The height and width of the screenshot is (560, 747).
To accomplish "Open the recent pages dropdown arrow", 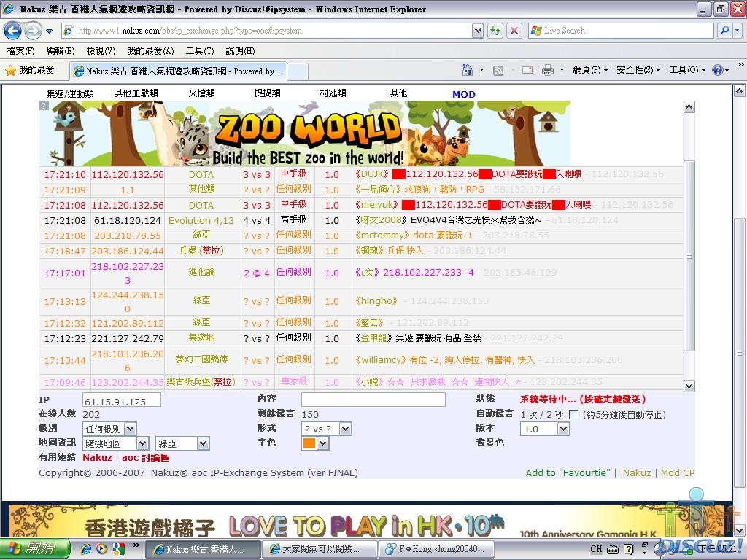I will (49, 31).
